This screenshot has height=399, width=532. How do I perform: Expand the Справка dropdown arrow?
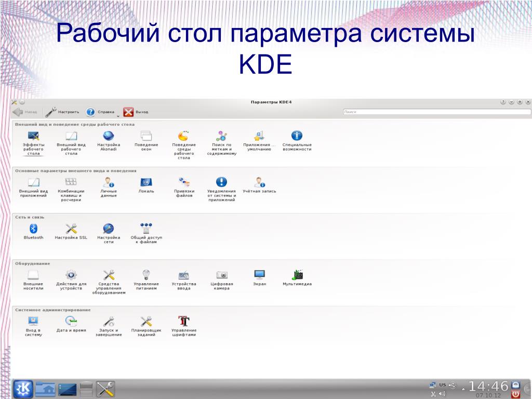tap(118, 116)
